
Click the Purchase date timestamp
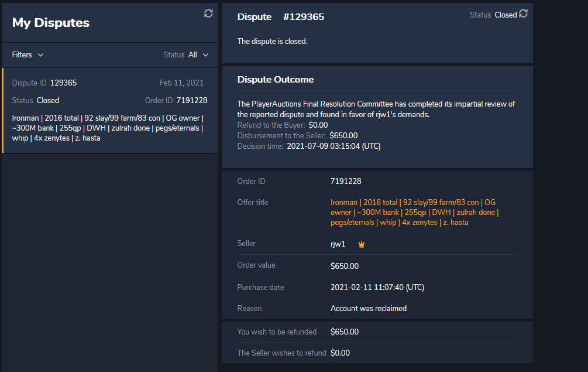tap(377, 288)
